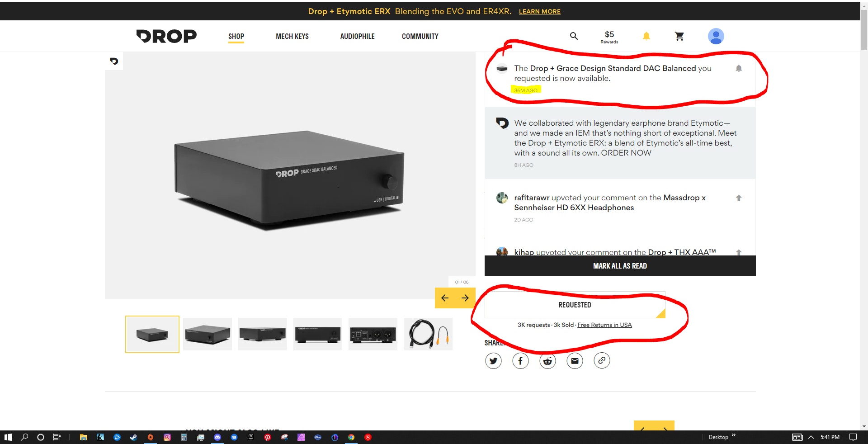Open the user profile avatar
Image resolution: width=868 pixels, height=444 pixels.
[x=716, y=36]
